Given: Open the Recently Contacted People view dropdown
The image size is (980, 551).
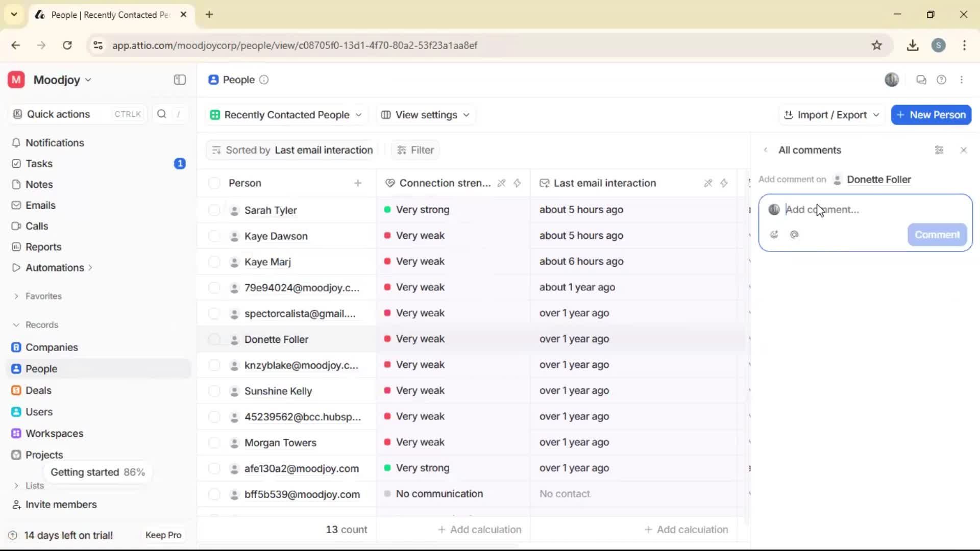Looking at the screenshot, I should coord(286,115).
